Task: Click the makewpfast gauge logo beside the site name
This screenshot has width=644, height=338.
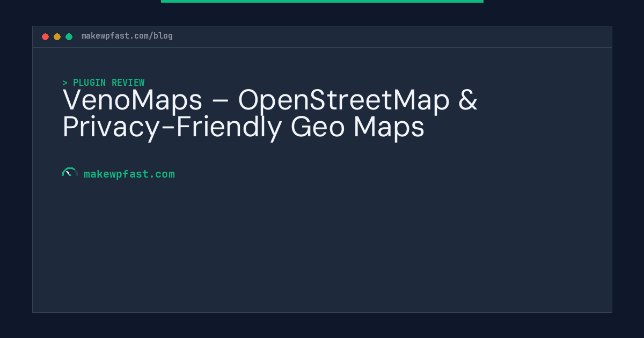Action: (70, 173)
